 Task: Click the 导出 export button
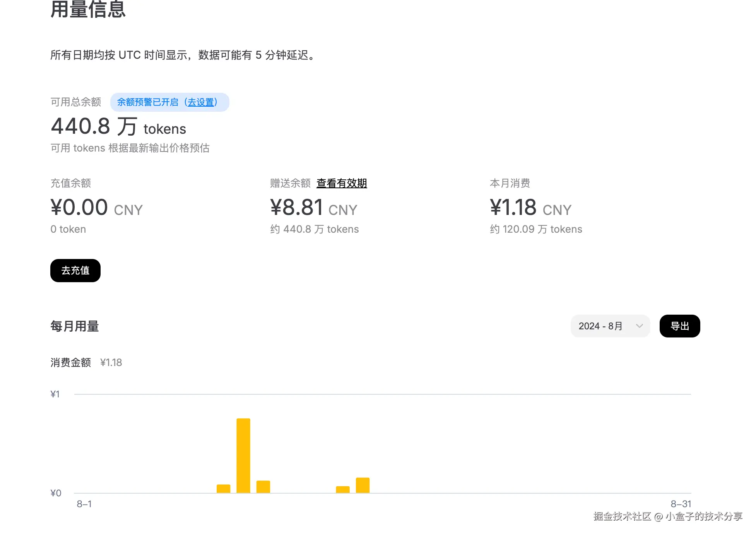pyautogui.click(x=679, y=326)
